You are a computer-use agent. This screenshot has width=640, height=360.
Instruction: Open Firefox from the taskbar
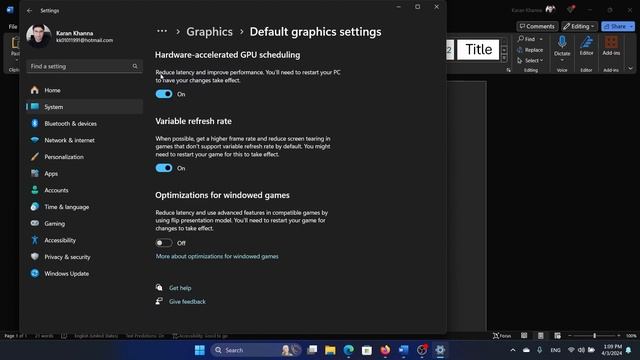pyautogui.click(x=385, y=350)
